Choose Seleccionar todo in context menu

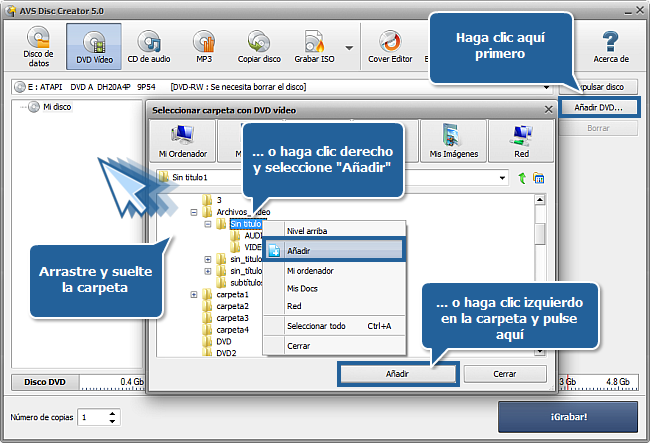tap(335, 326)
